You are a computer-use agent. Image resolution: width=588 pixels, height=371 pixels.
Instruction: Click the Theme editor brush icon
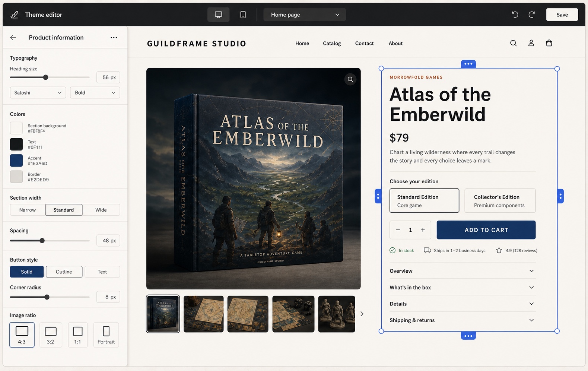(x=15, y=15)
